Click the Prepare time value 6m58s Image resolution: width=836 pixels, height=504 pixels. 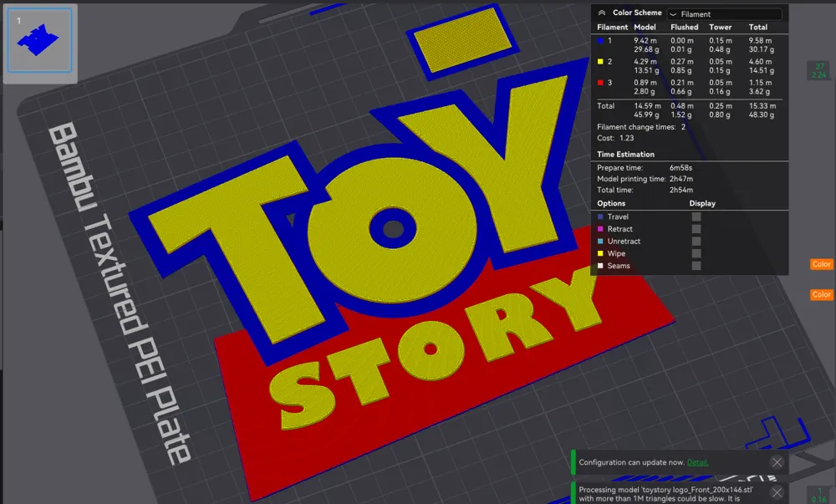click(681, 168)
